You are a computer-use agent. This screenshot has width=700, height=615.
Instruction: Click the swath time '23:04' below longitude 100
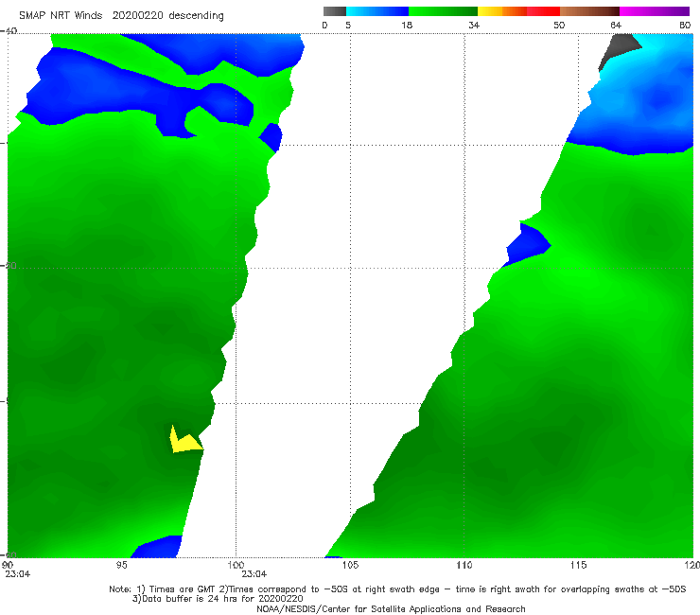(x=254, y=574)
